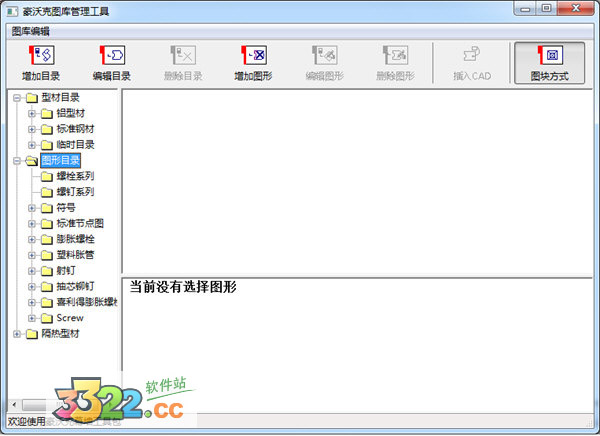Screen dimensions: 600x436
Task: Select the 塑料胀管 tree item
Action: pos(75,255)
